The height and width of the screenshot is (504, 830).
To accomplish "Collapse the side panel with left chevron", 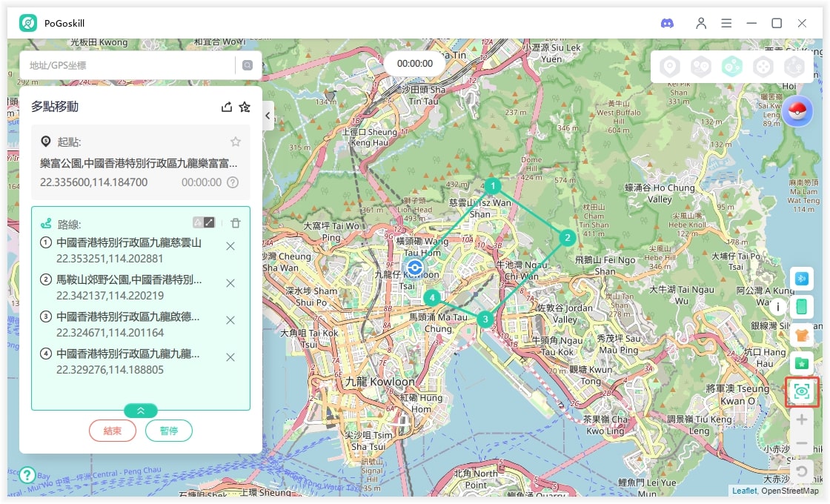I will point(268,116).
